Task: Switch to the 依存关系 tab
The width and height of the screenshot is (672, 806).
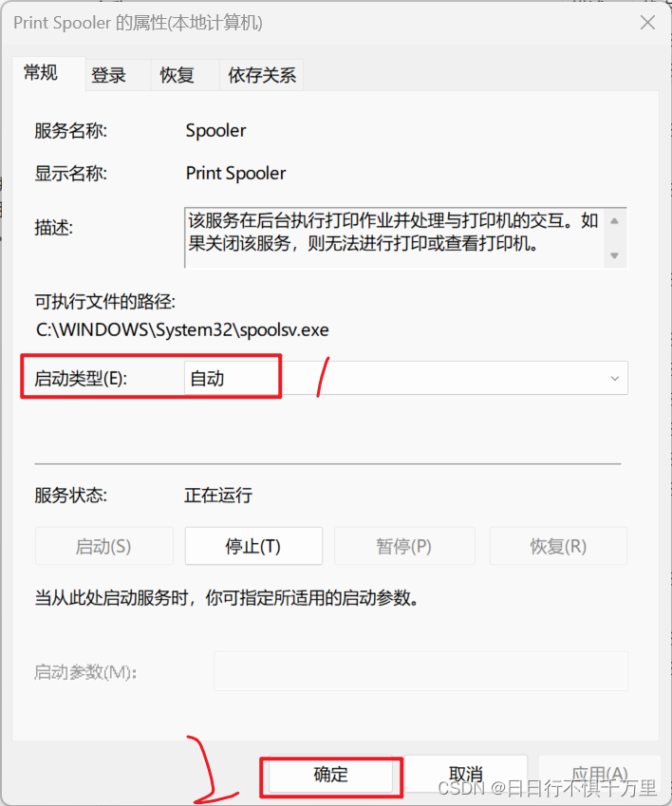Action: tap(262, 75)
